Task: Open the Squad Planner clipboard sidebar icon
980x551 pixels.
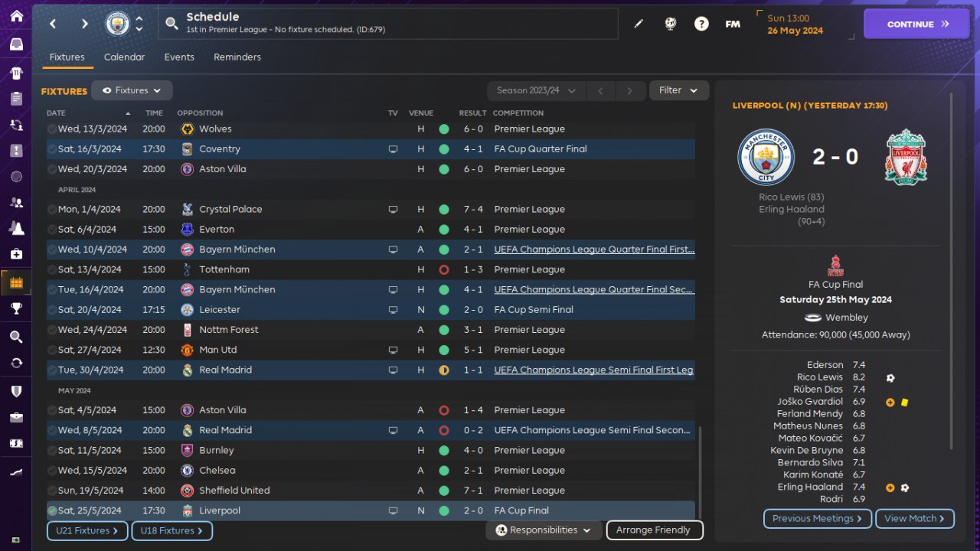Action: [16, 99]
